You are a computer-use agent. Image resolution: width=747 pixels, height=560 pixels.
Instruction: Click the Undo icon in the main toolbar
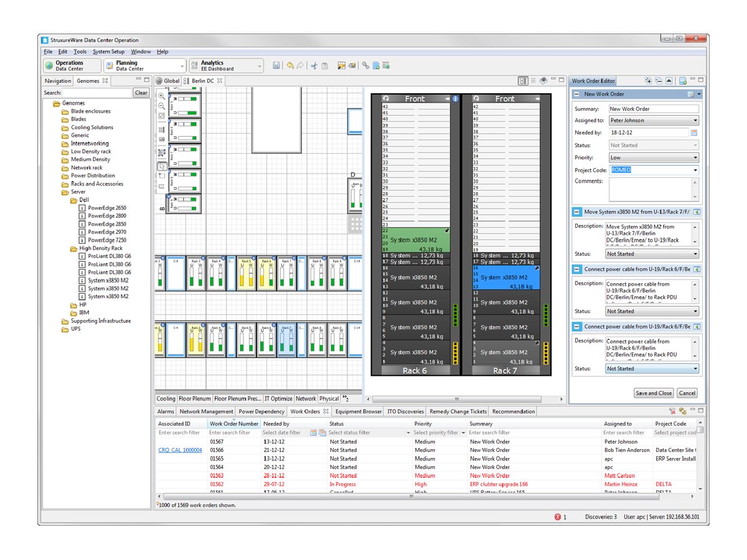(289, 65)
